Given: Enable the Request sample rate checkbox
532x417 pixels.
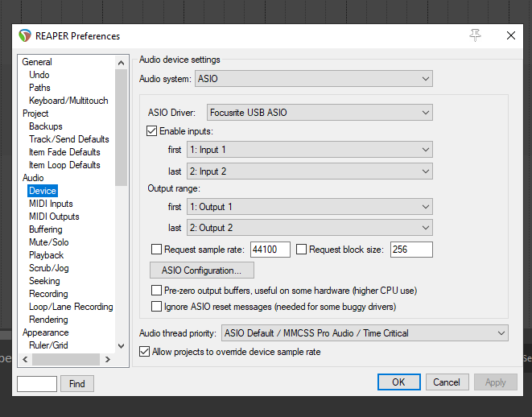Looking at the screenshot, I should point(157,250).
